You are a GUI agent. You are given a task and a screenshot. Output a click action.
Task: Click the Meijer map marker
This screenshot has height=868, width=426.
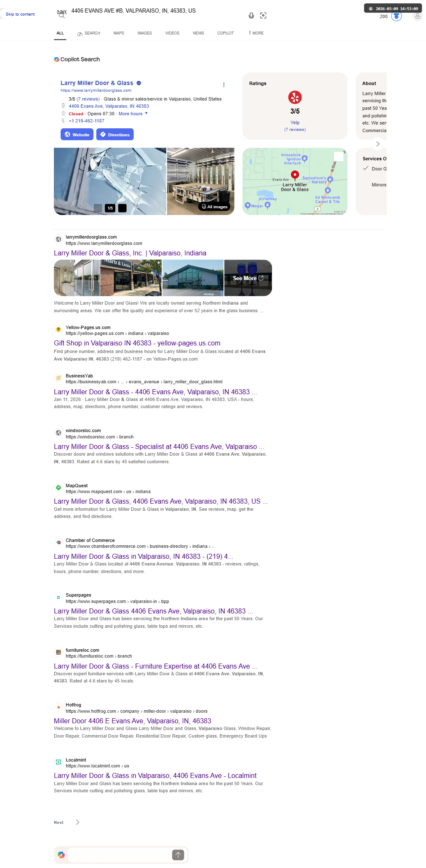click(248, 205)
